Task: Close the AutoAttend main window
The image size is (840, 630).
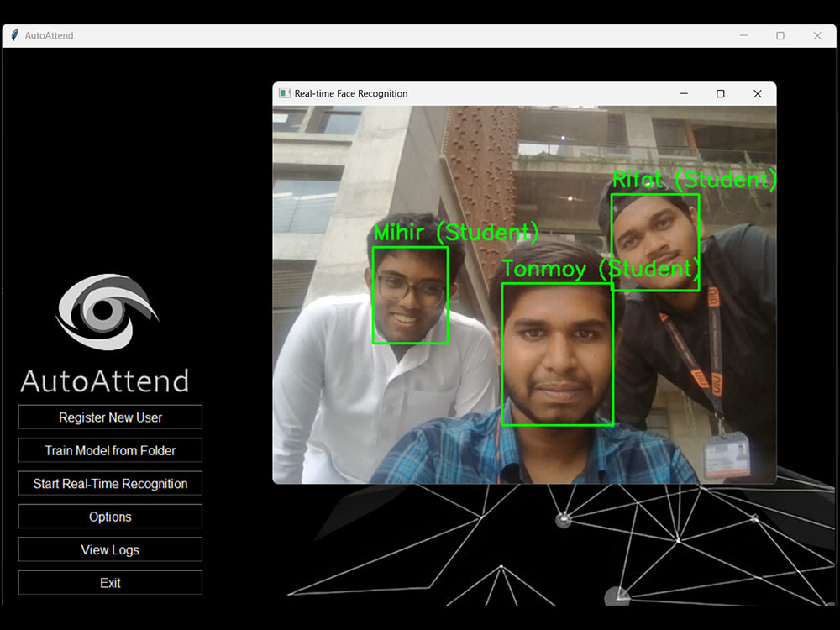Action: (x=817, y=36)
